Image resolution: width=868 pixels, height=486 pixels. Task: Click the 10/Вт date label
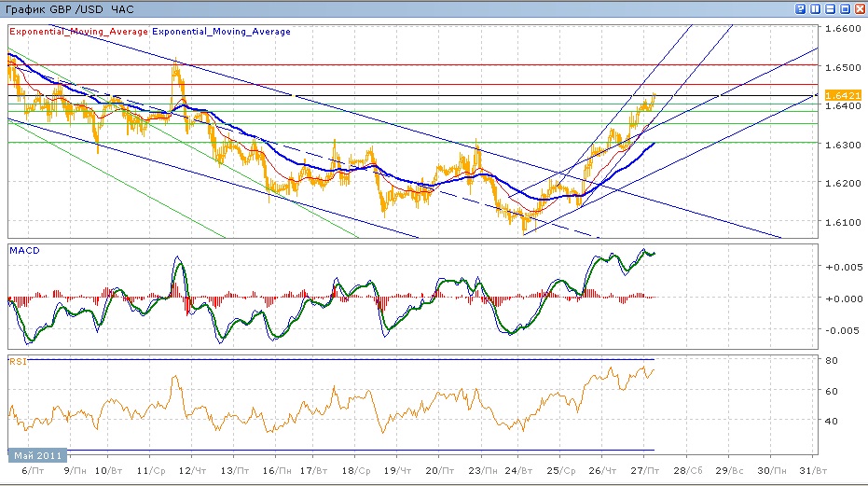click(108, 470)
